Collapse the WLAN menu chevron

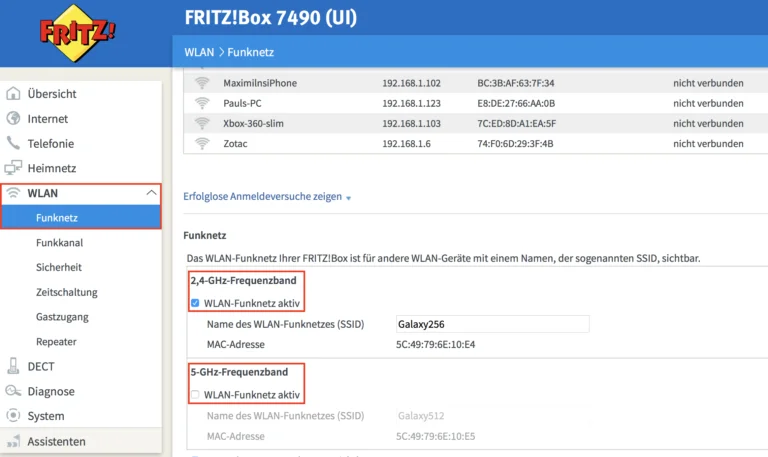(x=151, y=193)
